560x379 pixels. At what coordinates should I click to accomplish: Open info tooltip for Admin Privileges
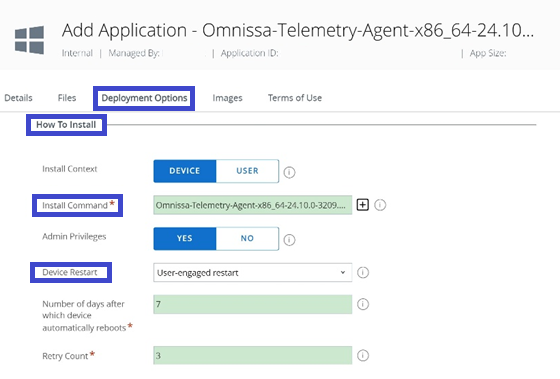tap(289, 240)
